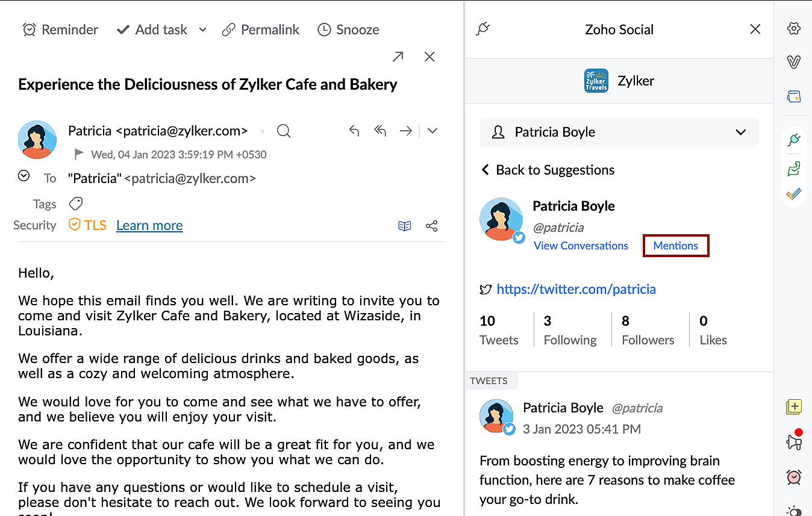The height and width of the screenshot is (516, 812).
Task: Snooze this email
Action: pos(348,30)
